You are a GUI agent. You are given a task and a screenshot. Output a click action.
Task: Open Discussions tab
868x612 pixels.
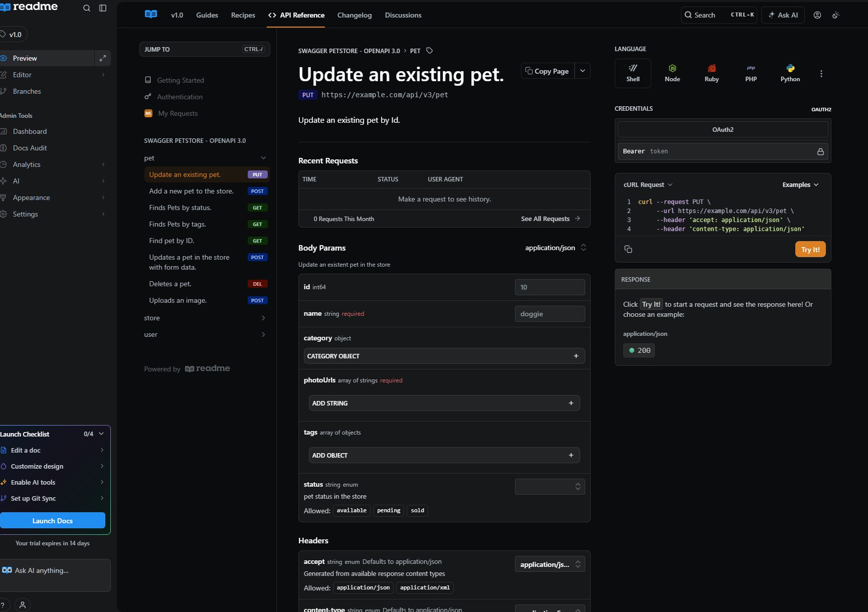403,15
